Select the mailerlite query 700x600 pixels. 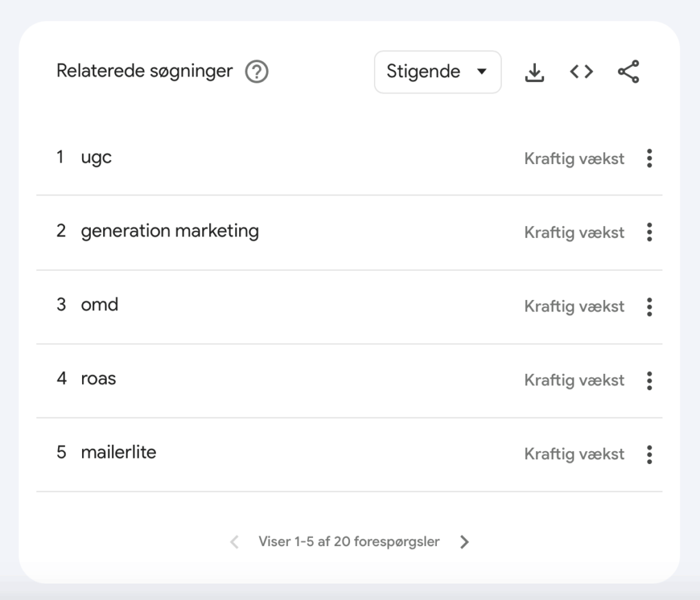tap(118, 452)
